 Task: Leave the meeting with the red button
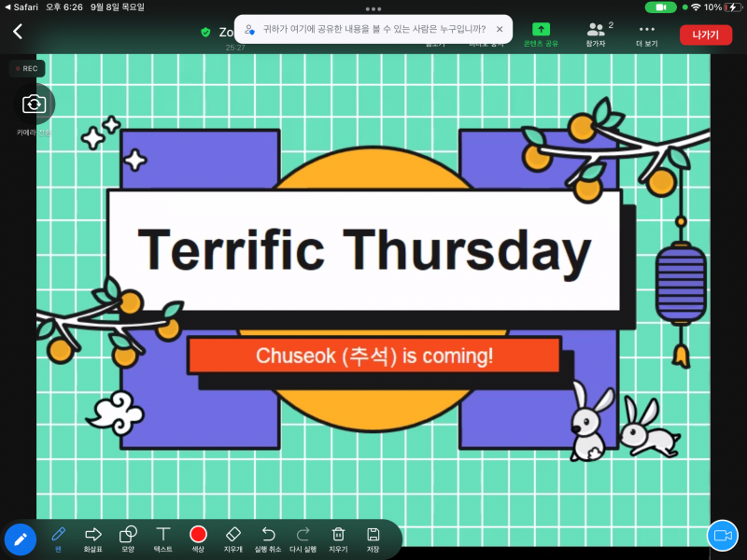coord(705,35)
